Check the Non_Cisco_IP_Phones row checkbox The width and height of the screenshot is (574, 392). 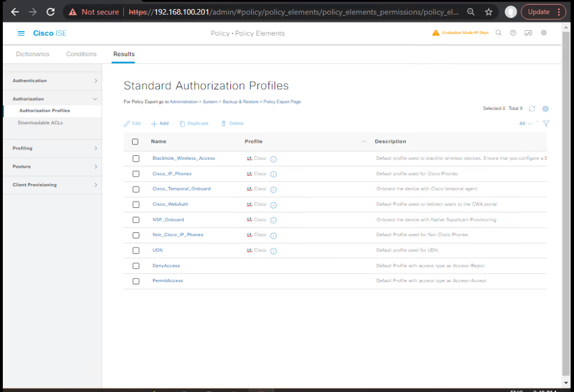(x=136, y=235)
